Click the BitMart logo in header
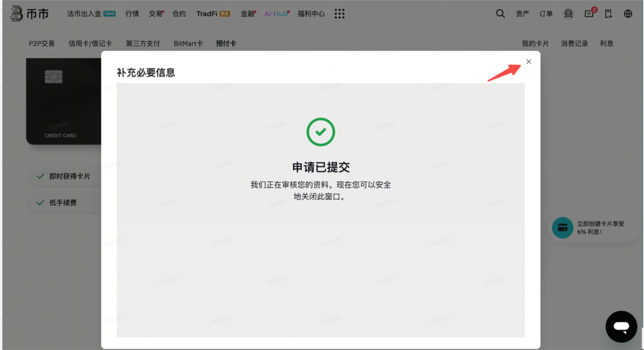The height and width of the screenshot is (350, 644). pyautogui.click(x=29, y=13)
